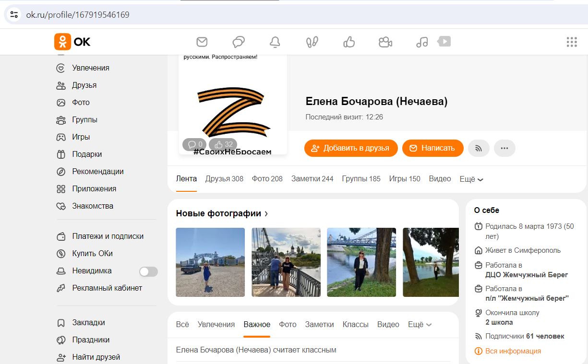This screenshot has height=364, width=588.
Task: Open Найти друзей in the sidebar
Action: pos(96,357)
